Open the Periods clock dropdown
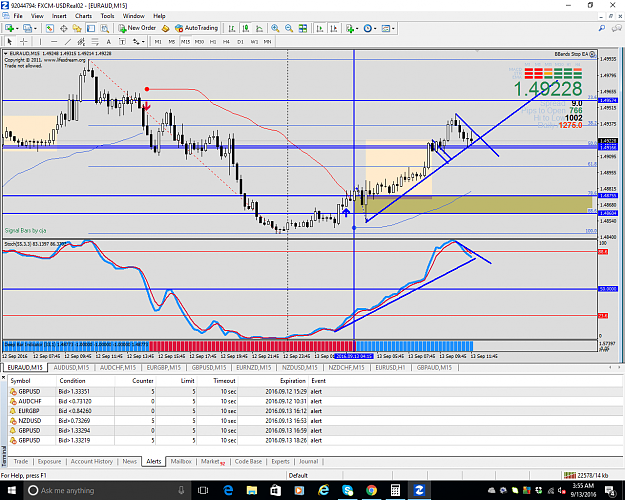Screen dimensions: 625x500 tap(369, 28)
